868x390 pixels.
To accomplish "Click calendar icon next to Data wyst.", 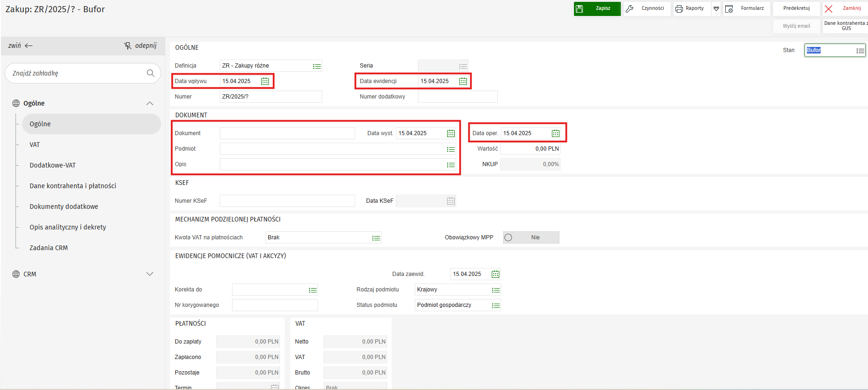I will coord(451,133).
